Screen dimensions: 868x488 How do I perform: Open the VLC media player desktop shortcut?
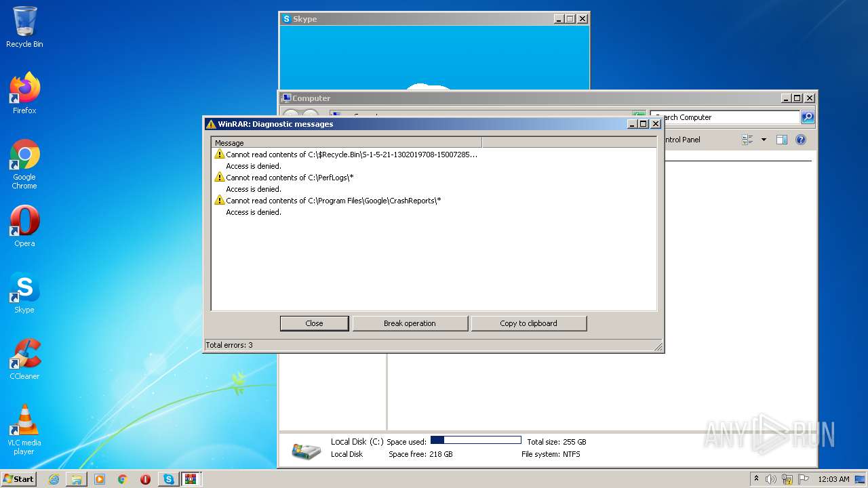coord(24,429)
